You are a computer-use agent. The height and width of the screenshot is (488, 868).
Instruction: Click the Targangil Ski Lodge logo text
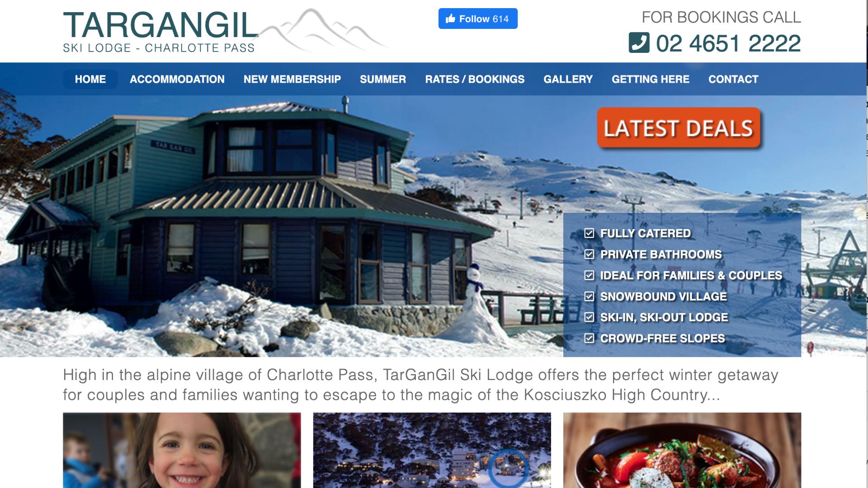click(x=160, y=31)
